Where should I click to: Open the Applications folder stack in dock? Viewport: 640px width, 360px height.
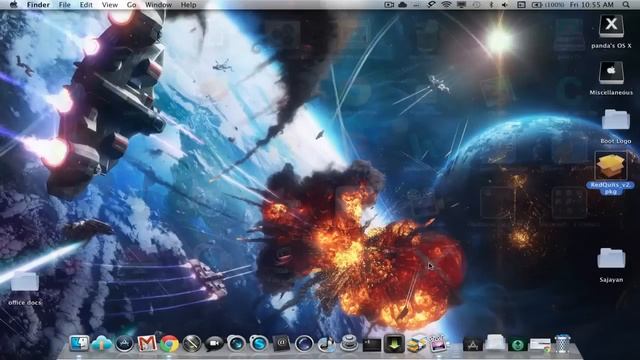[473, 344]
